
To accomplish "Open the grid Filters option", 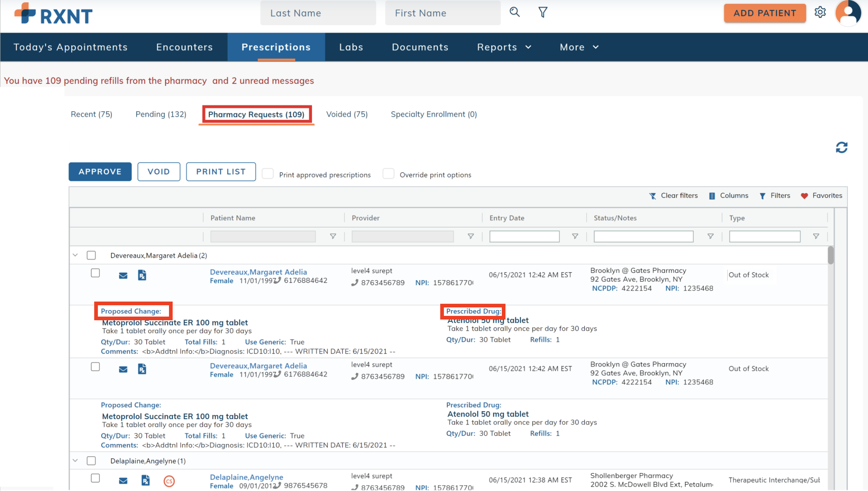I will pos(775,196).
